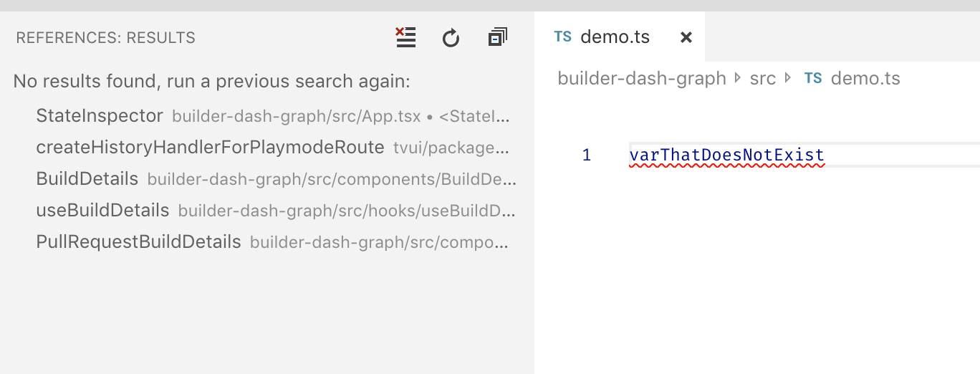Viewport: 980px width, 374px height.
Task: Click the TS icon in breadcrumb
Action: 813,78
